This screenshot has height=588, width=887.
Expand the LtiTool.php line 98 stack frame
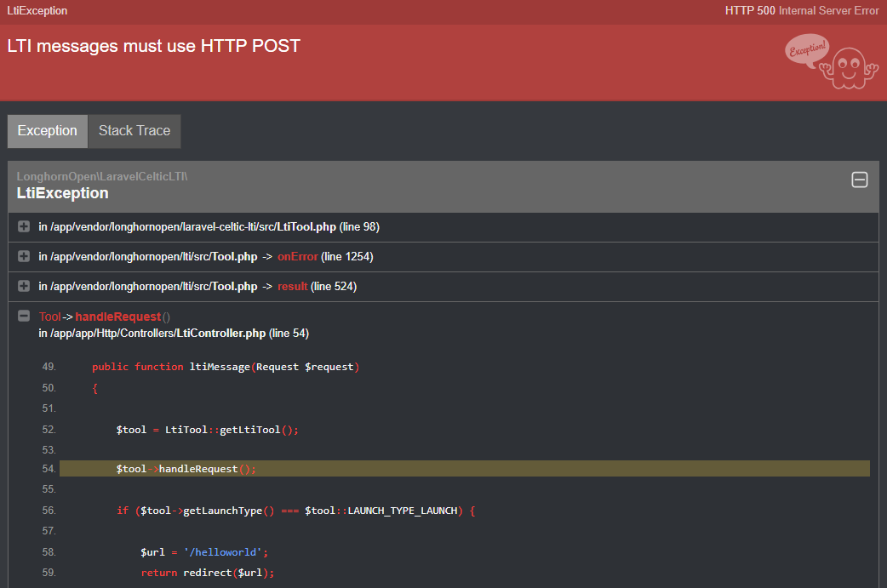23,226
